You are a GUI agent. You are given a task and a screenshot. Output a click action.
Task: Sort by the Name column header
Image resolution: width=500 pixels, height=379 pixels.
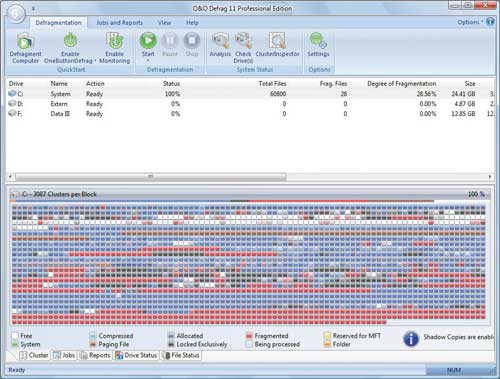click(59, 83)
